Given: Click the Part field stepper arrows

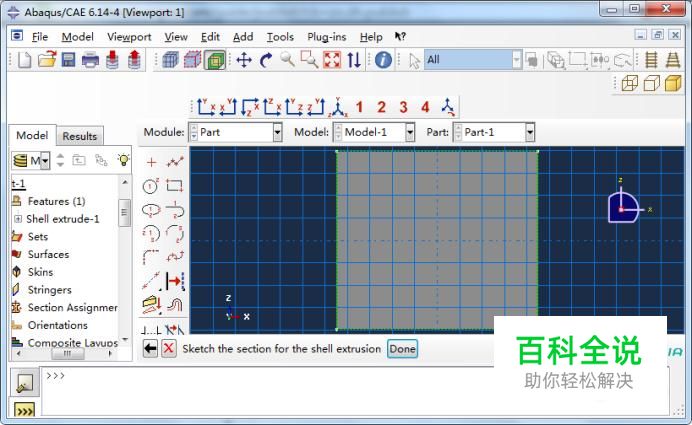Looking at the screenshot, I should click(x=459, y=132).
